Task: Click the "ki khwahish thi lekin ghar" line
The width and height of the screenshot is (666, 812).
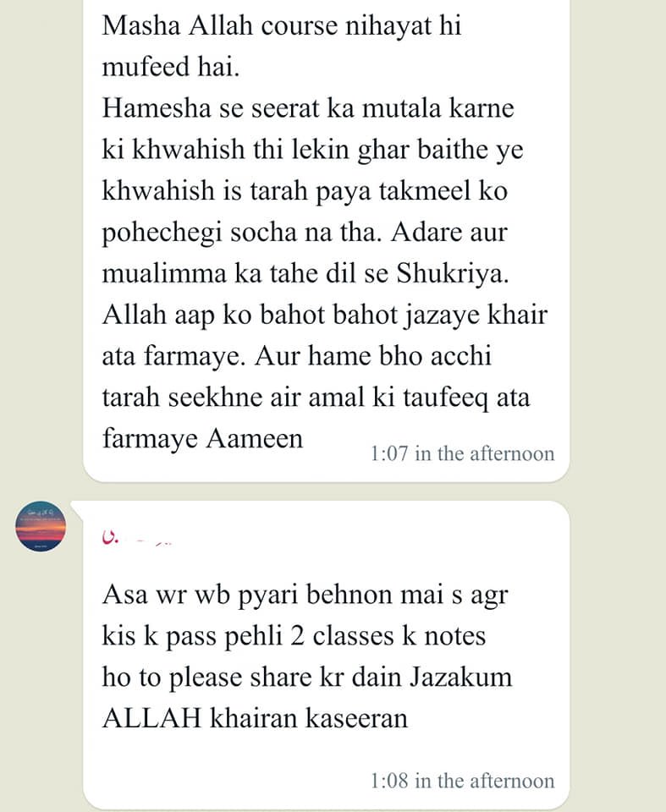Action: click(x=312, y=150)
